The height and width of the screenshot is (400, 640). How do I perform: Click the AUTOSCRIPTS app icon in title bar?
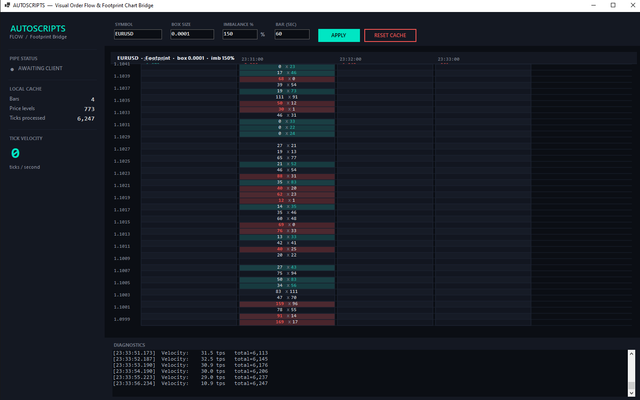7,5
